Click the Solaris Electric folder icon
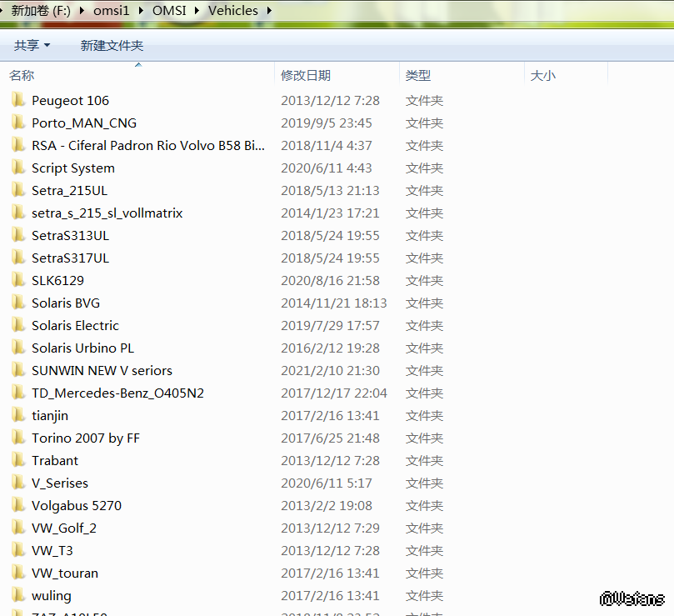The height and width of the screenshot is (616, 674). [x=18, y=325]
